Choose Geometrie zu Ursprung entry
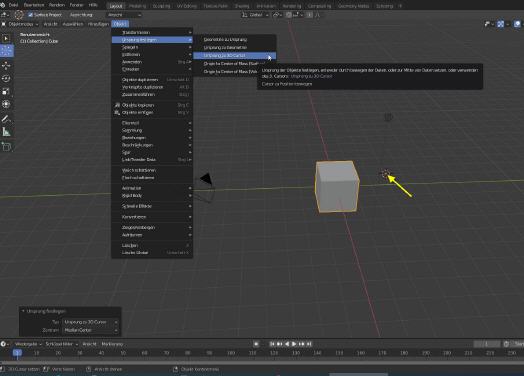This screenshot has height=376, width=524. 235,39
